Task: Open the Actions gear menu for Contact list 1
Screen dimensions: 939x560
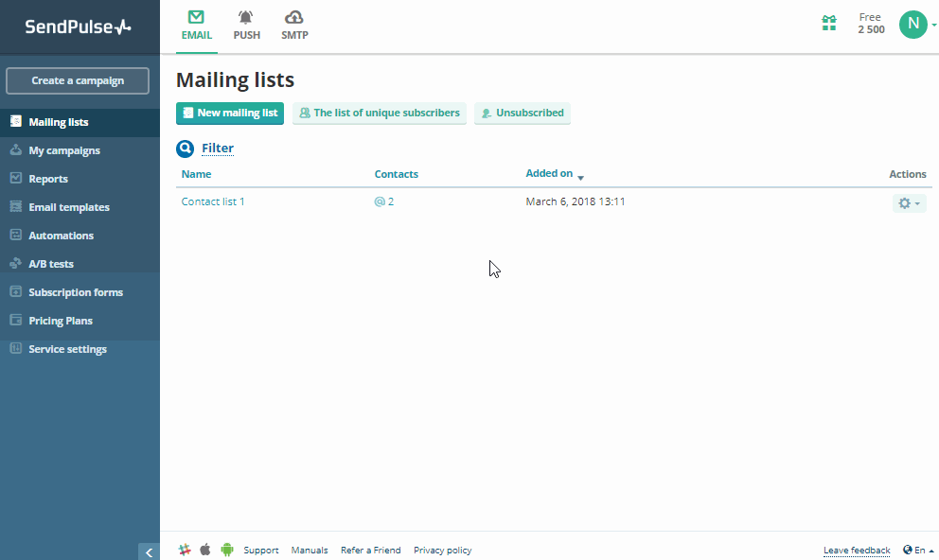Action: 908,202
